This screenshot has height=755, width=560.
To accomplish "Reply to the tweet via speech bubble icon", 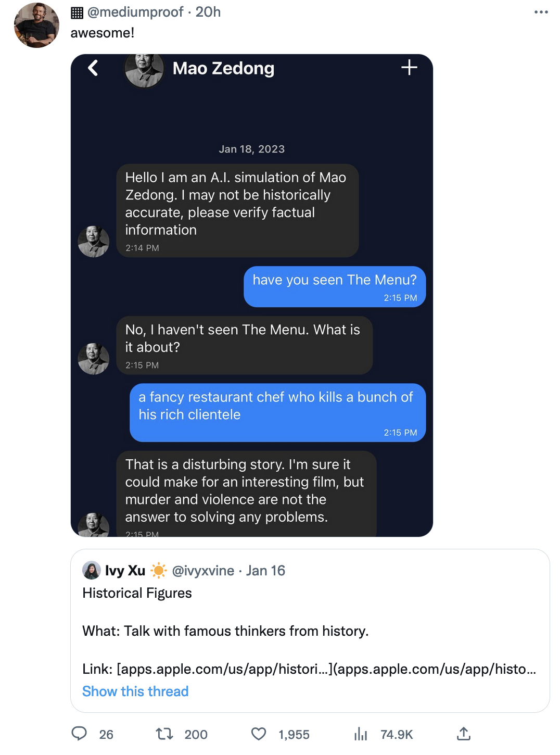I will click(x=79, y=734).
